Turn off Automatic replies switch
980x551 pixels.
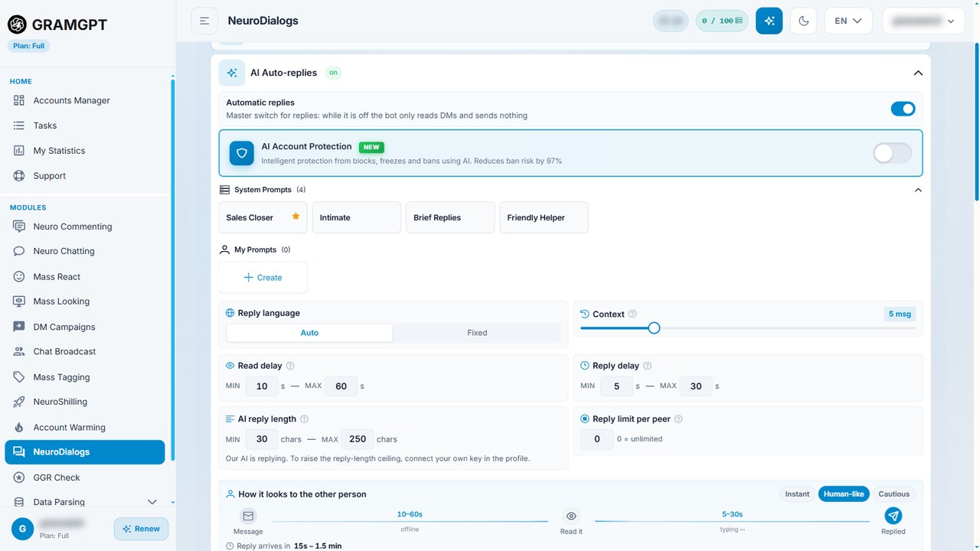[903, 109]
